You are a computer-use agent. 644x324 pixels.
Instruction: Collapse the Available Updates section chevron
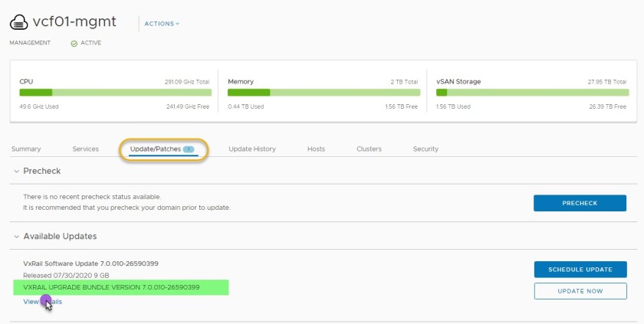pos(17,236)
